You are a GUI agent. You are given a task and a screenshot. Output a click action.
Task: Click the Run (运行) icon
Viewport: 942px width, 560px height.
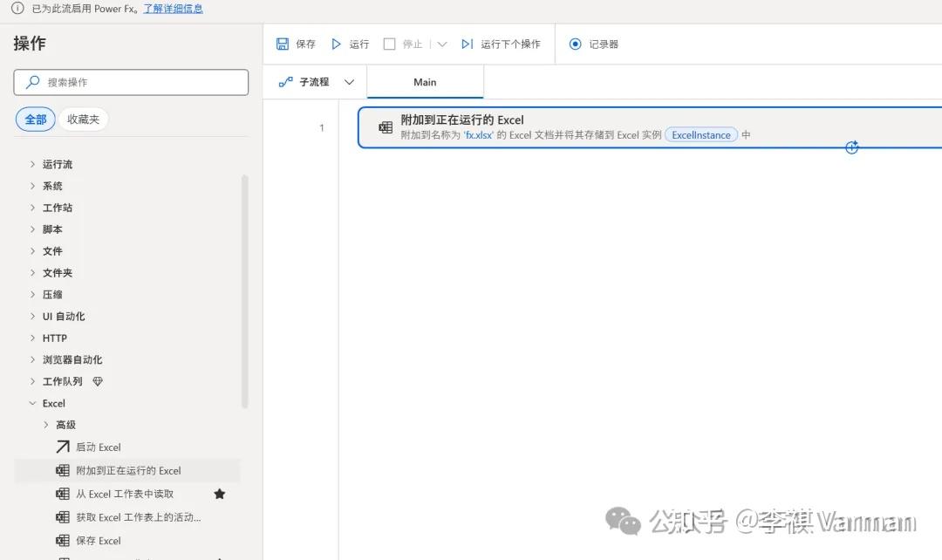point(338,43)
